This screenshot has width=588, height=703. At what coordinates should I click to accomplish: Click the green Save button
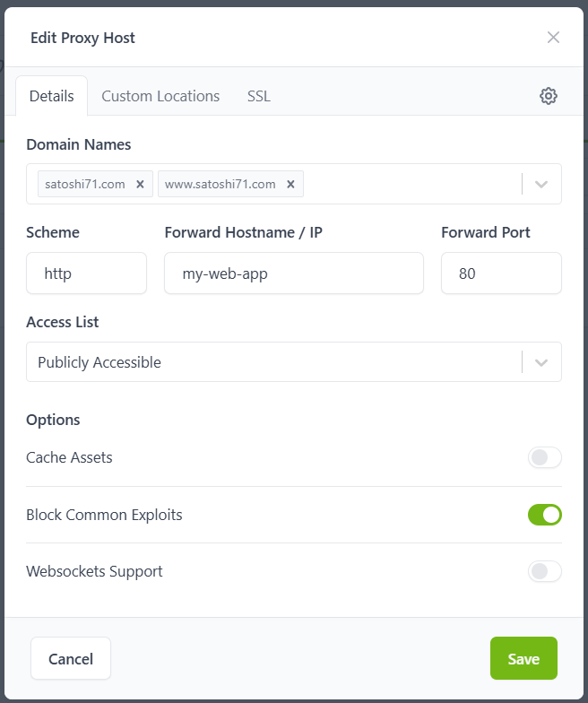(x=523, y=659)
